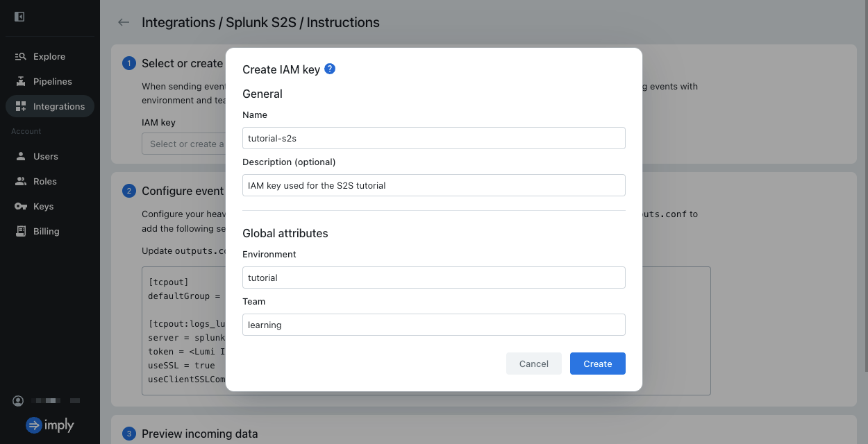Go to Billing menu item

50,231
